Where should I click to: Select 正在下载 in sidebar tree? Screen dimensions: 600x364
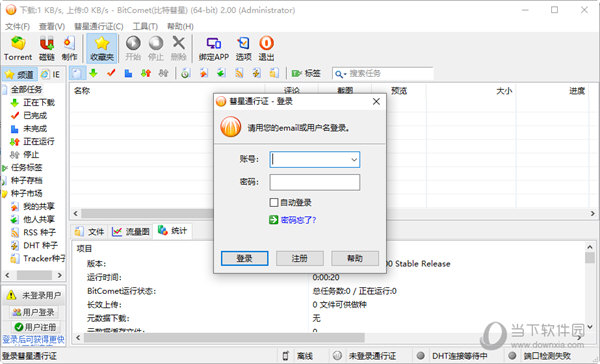39,103
